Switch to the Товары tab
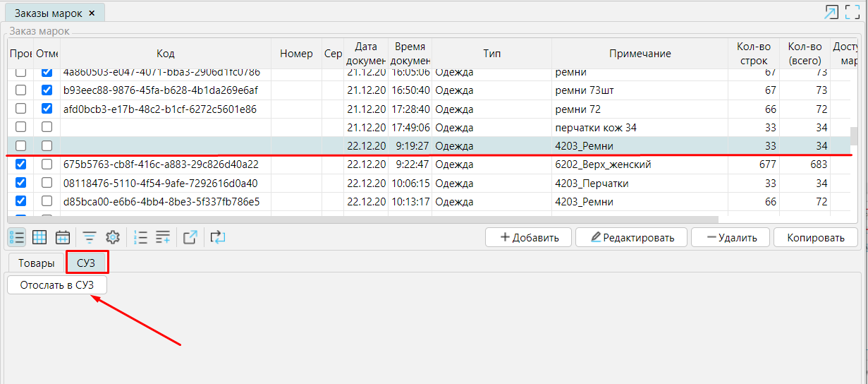Screen dimensions: 868x384 click(x=37, y=263)
